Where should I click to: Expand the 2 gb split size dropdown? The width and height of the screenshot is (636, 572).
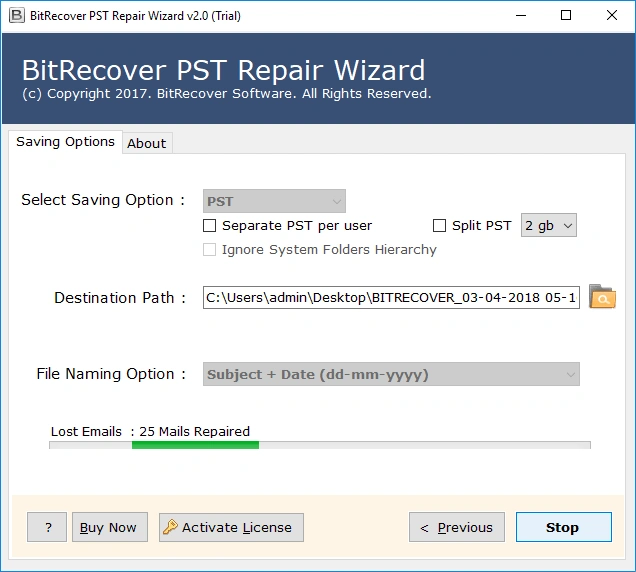548,226
